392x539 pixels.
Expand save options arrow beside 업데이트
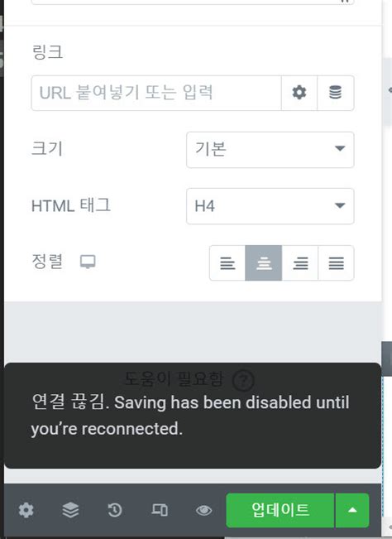pos(352,510)
